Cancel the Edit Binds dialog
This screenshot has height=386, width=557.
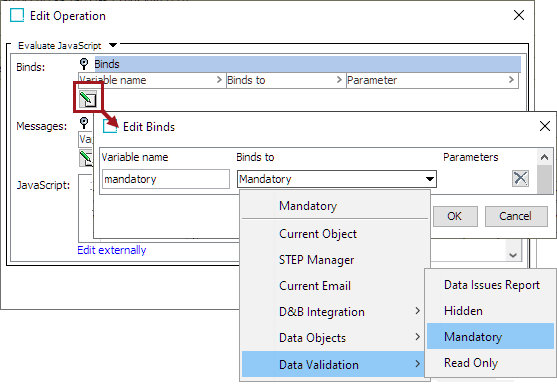pyautogui.click(x=516, y=216)
